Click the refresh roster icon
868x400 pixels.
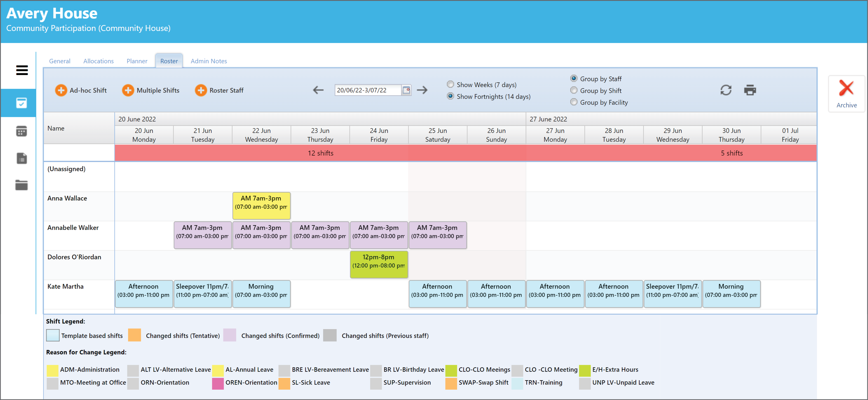(x=725, y=90)
